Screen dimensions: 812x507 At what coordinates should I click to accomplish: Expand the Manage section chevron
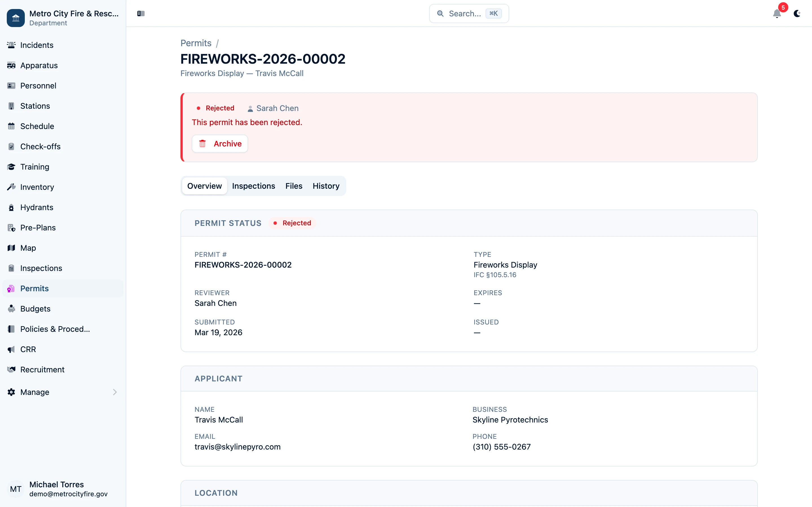115,392
